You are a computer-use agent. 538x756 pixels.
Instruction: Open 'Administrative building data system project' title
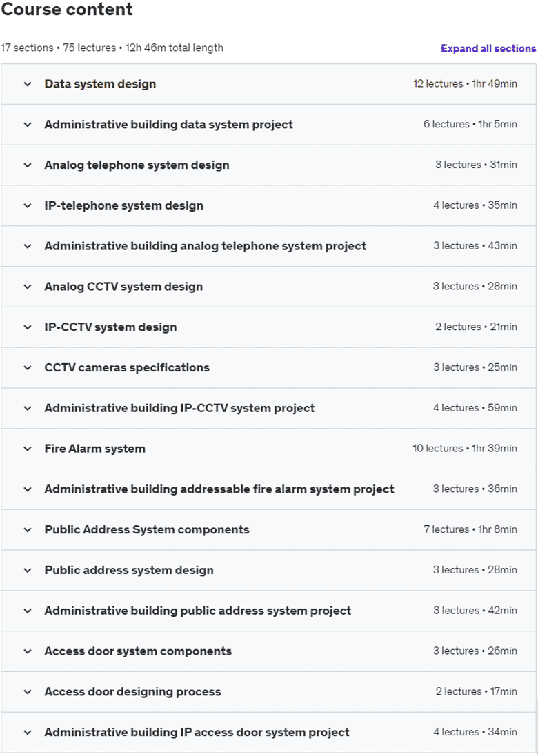coord(168,125)
